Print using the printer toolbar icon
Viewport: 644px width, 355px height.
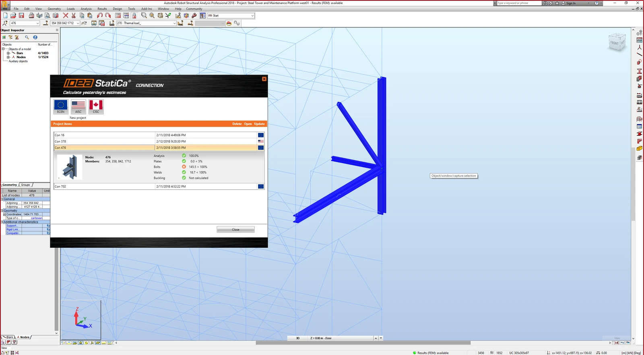point(31,16)
